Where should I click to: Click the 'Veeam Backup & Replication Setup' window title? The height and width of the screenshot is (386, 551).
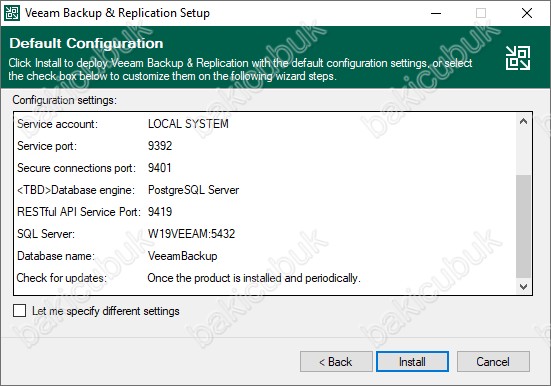[x=117, y=13]
